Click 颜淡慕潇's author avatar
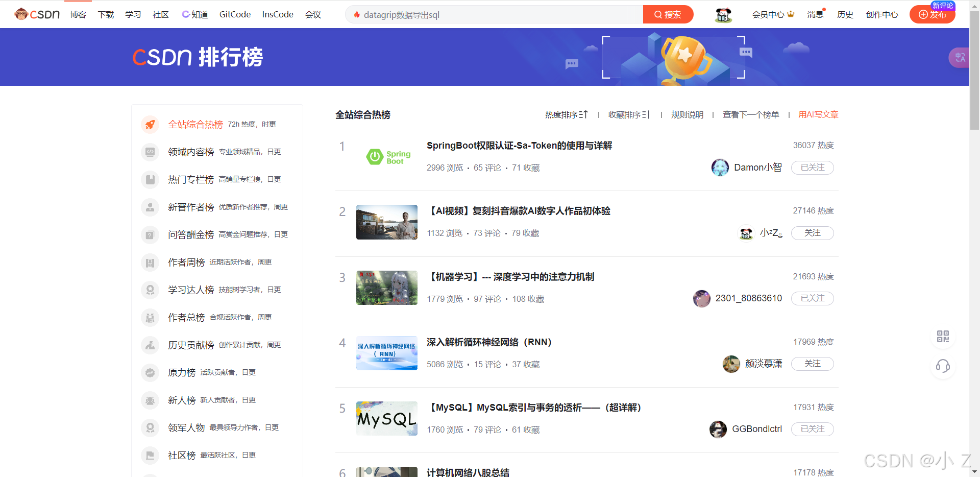Screen dimensions: 980x477 [731, 364]
